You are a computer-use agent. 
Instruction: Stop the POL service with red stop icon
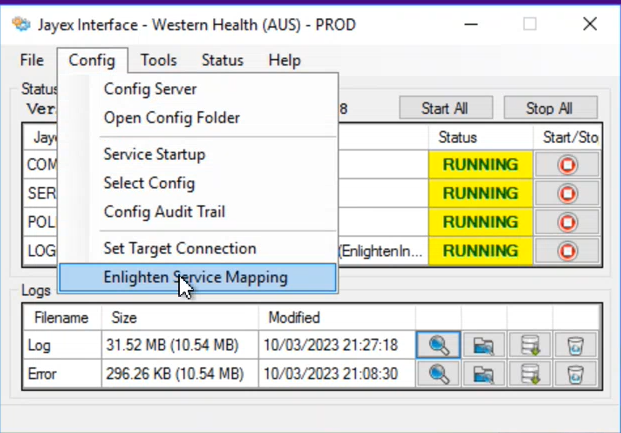[567, 222]
